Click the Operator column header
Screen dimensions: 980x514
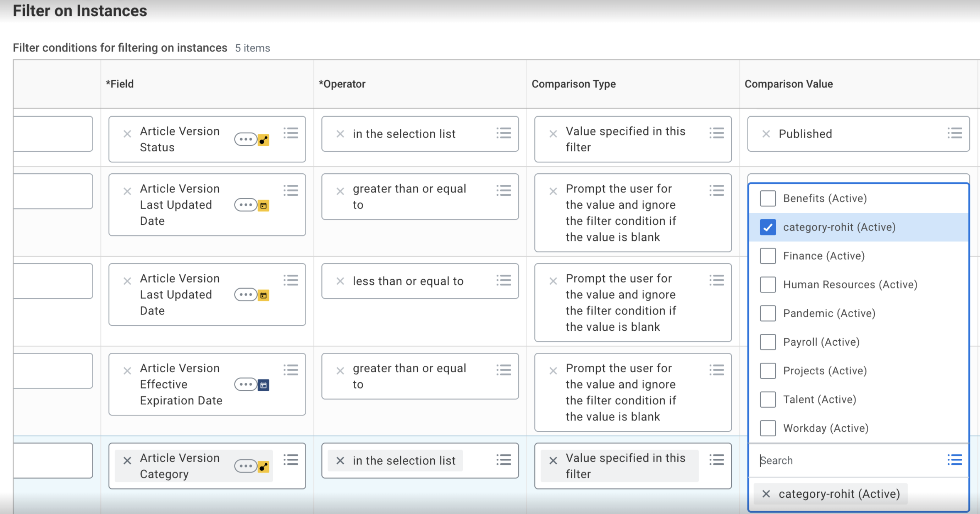click(x=342, y=84)
